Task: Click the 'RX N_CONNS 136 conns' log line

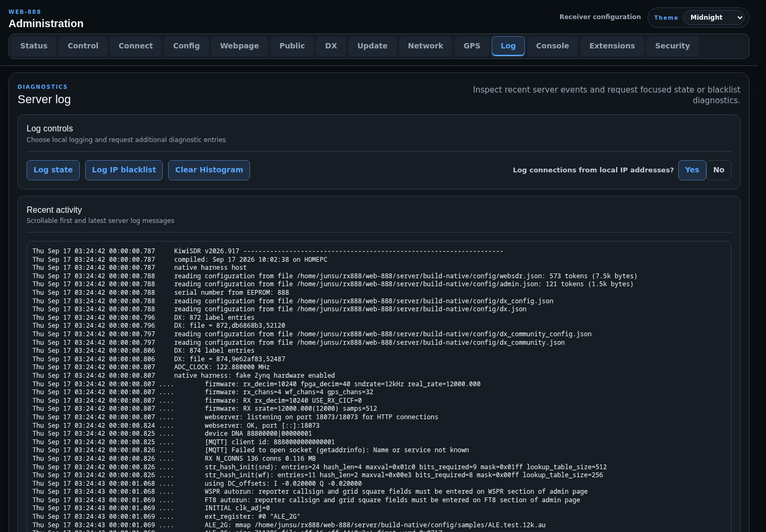Action: (x=174, y=459)
